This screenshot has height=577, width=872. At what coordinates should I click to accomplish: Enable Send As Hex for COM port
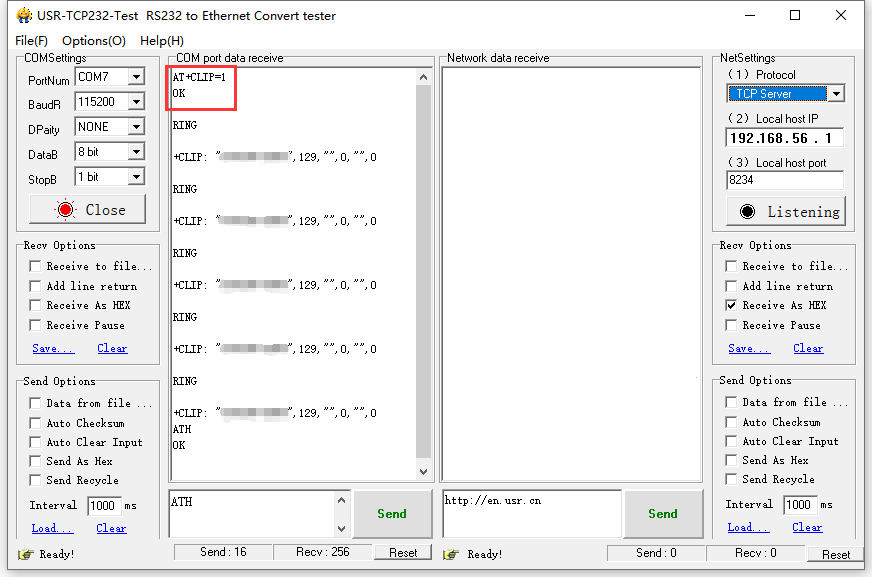(x=36, y=461)
